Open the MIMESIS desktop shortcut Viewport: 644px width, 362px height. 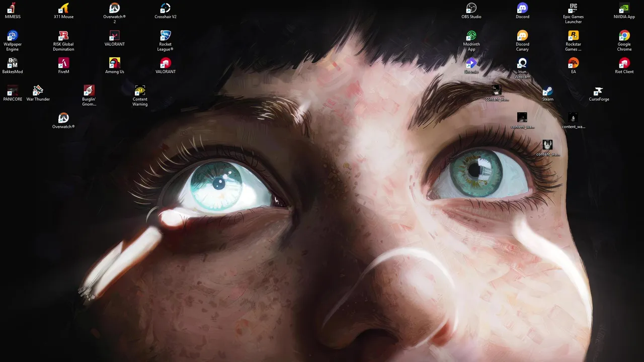click(x=13, y=11)
